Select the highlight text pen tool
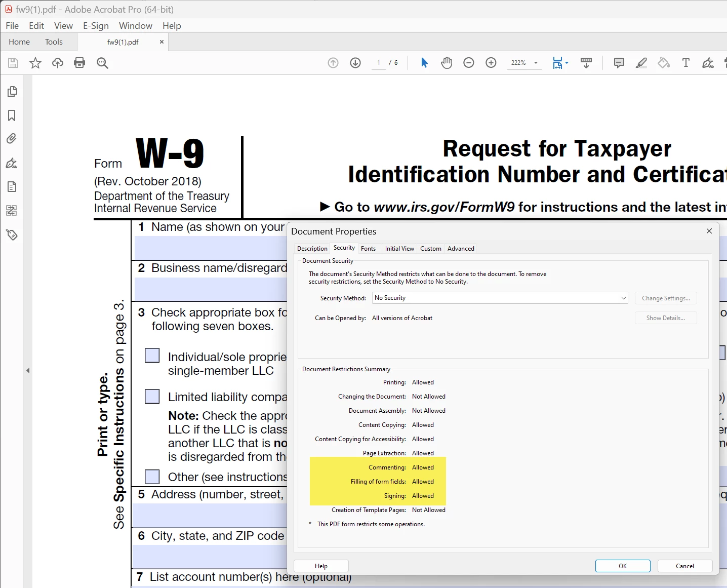 click(641, 63)
